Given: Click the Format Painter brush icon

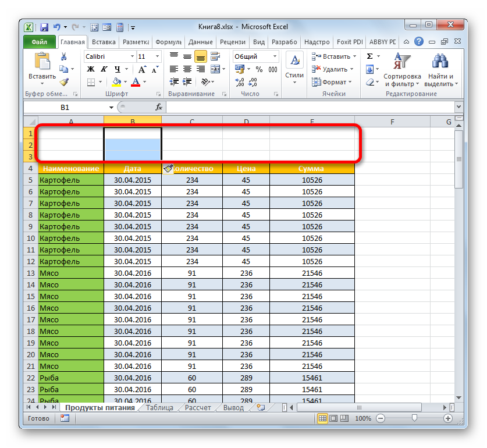Looking at the screenshot, I should tap(64, 82).
